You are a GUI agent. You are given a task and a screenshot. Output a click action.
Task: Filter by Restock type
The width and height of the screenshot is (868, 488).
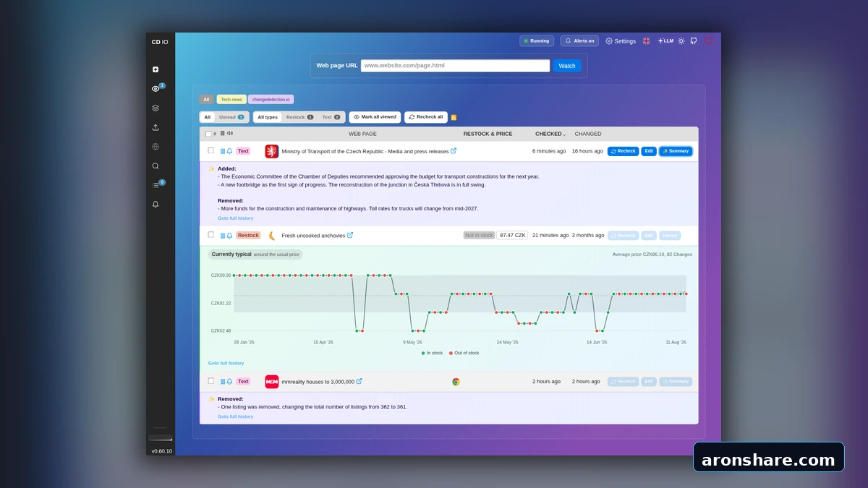(x=299, y=117)
